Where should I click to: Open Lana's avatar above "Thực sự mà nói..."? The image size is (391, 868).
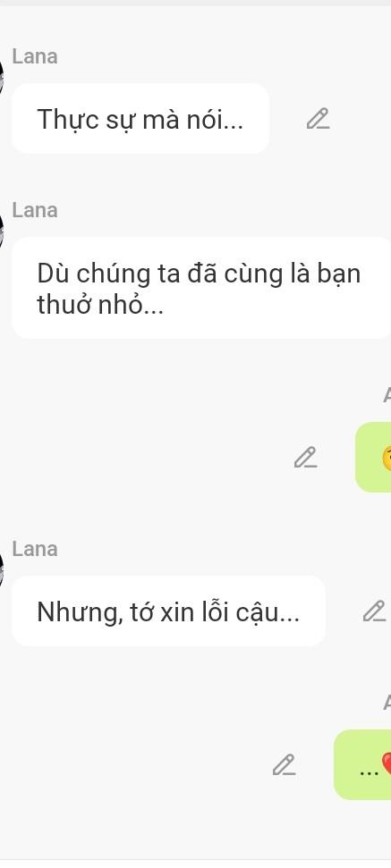(2, 76)
